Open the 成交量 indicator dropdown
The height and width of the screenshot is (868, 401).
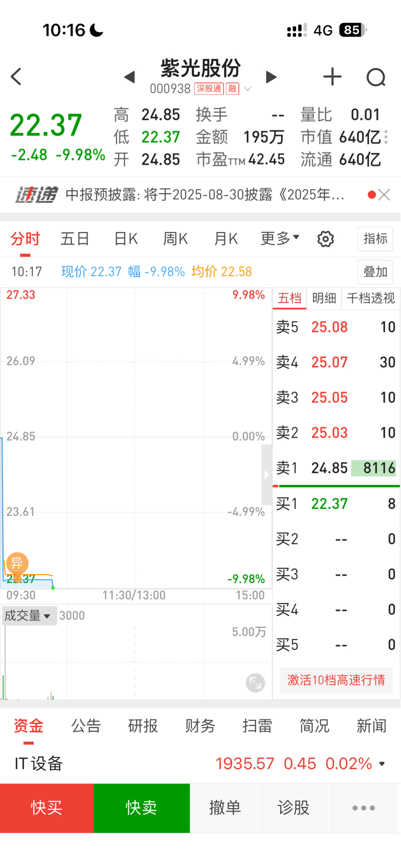pyautogui.click(x=29, y=616)
